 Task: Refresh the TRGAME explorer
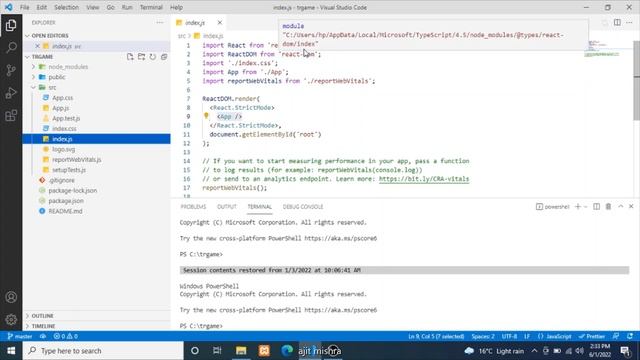pos(153,57)
